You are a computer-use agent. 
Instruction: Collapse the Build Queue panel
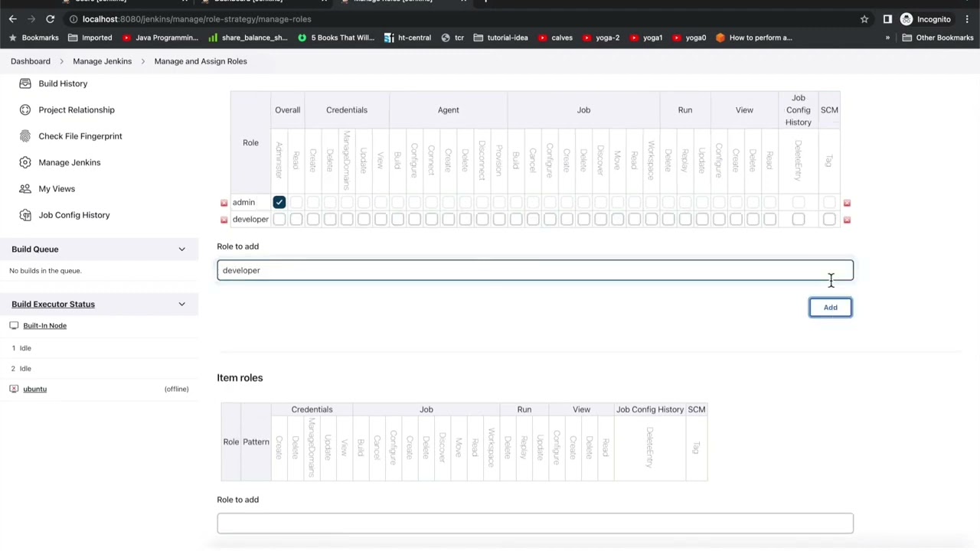pos(181,249)
